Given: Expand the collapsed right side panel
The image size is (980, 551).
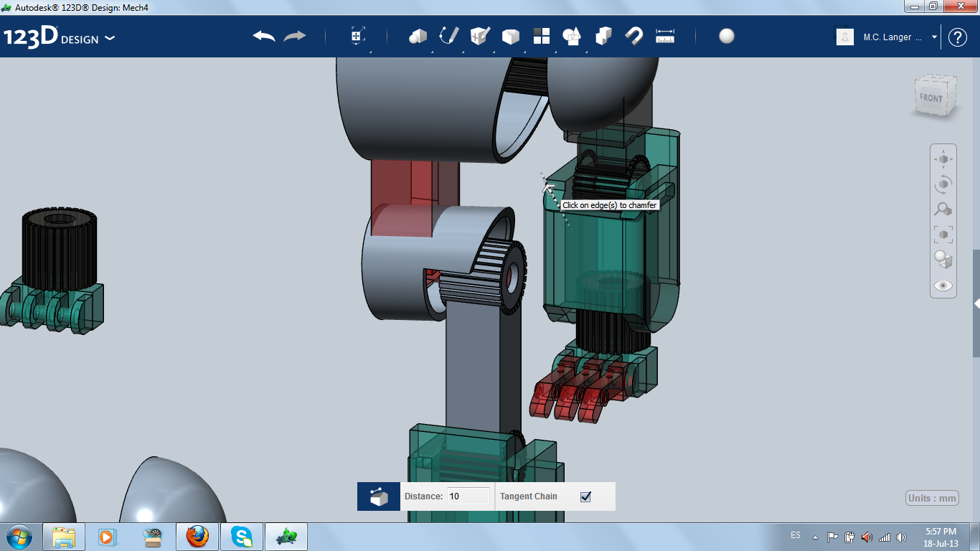Looking at the screenshot, I should [x=976, y=304].
